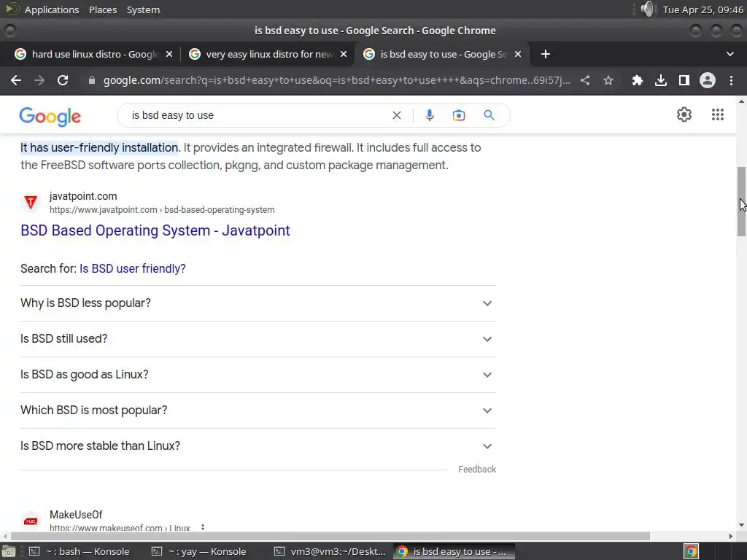This screenshot has height=560, width=747.
Task: Expand 'Is BSD still used?' question
Action: (258, 339)
